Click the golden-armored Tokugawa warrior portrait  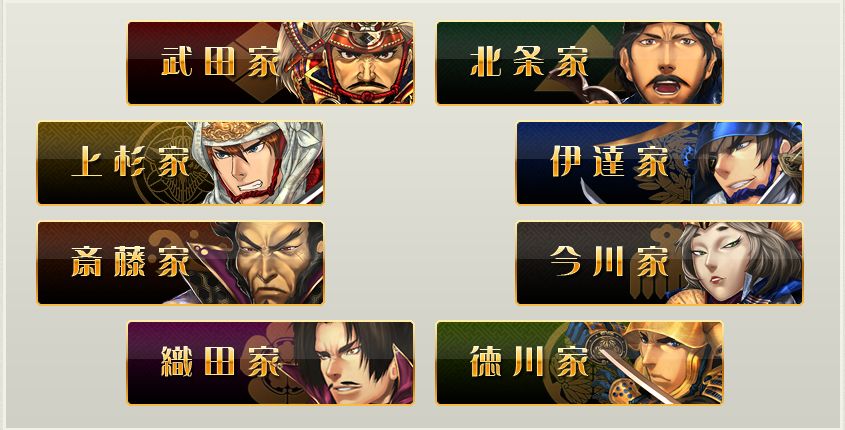663,363
